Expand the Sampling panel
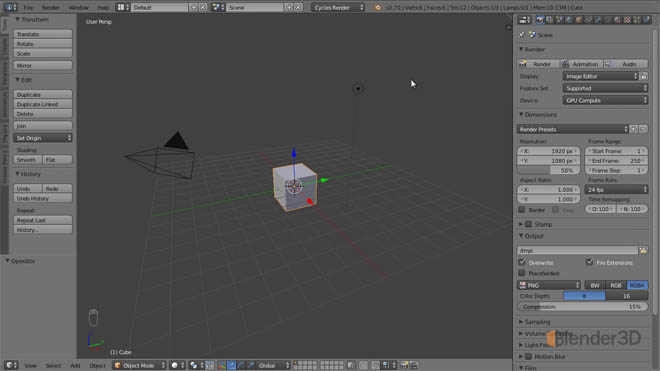Viewport: 660px width, 371px height. (537, 322)
